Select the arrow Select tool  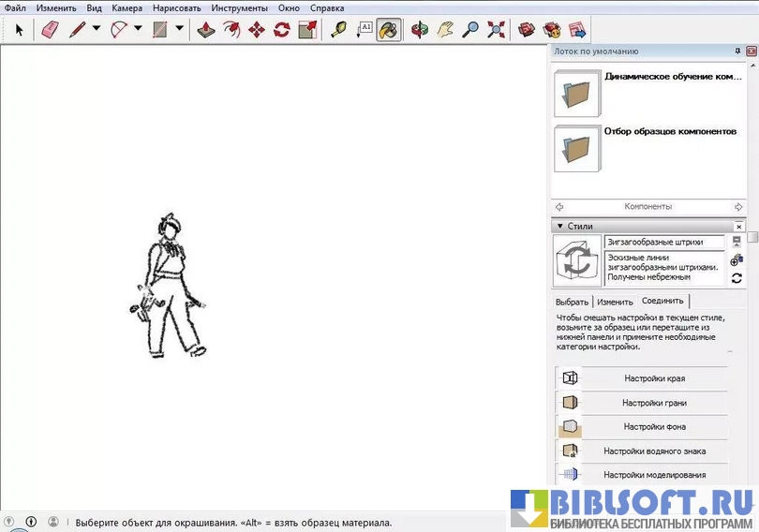pos(18,29)
